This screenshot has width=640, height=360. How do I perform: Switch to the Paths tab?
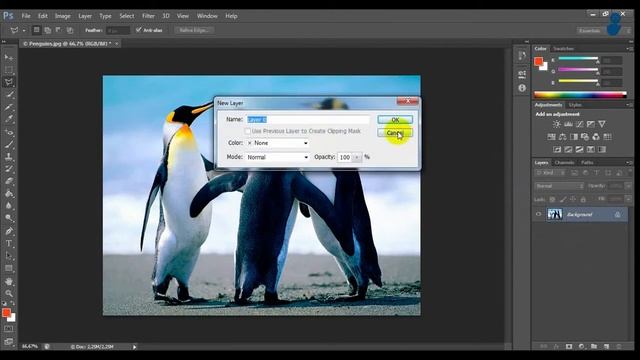(587, 162)
